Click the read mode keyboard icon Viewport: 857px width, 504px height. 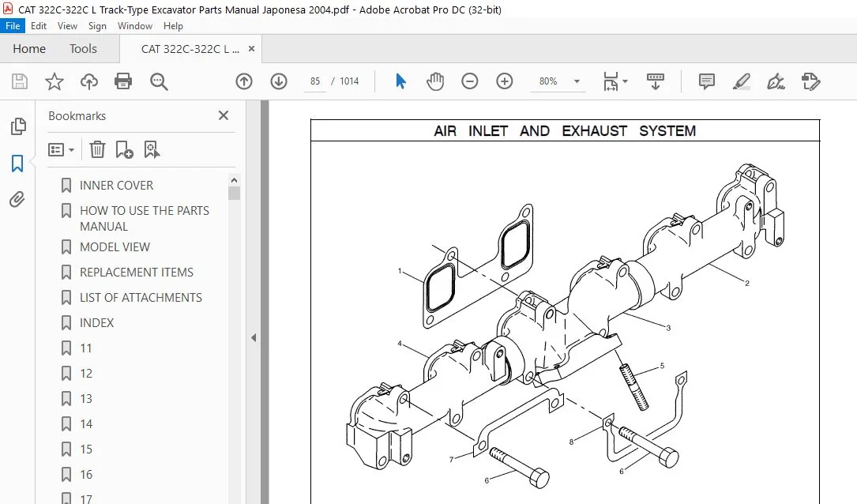656,81
